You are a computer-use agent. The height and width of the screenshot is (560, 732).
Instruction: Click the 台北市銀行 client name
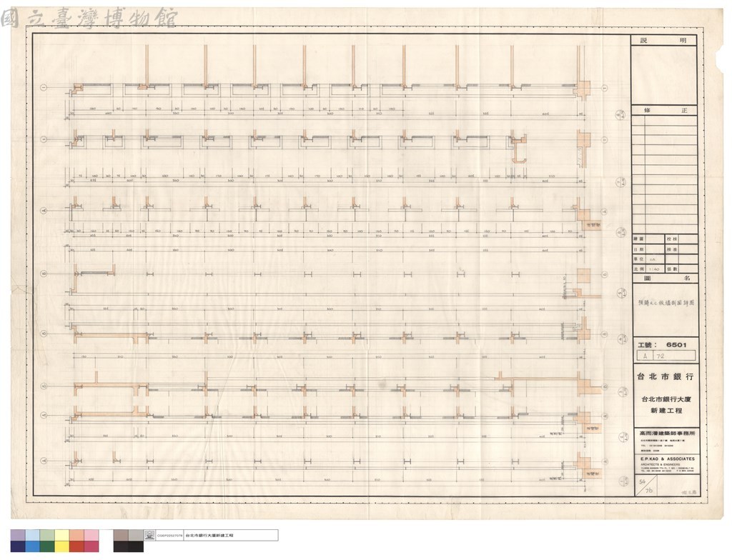[666, 376]
